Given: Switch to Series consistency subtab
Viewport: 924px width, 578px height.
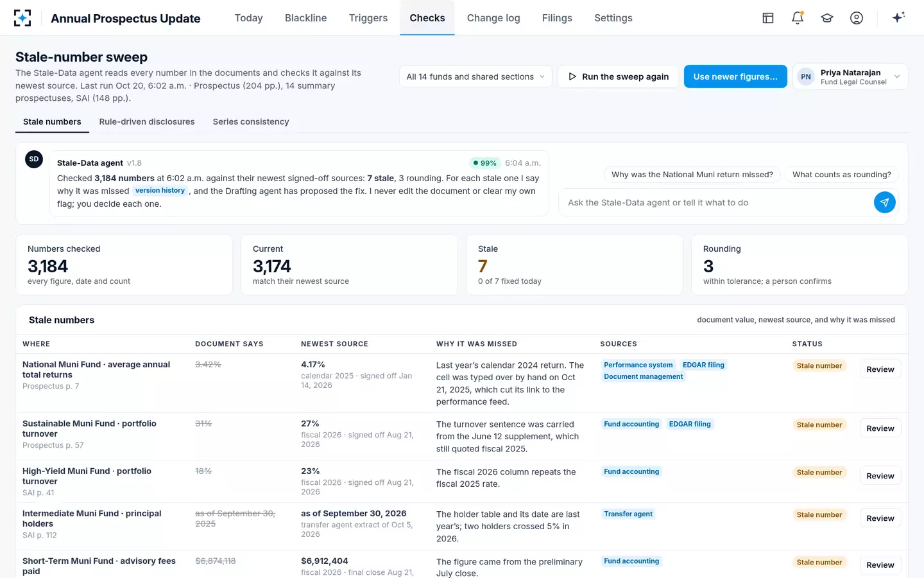Looking at the screenshot, I should click(x=251, y=122).
